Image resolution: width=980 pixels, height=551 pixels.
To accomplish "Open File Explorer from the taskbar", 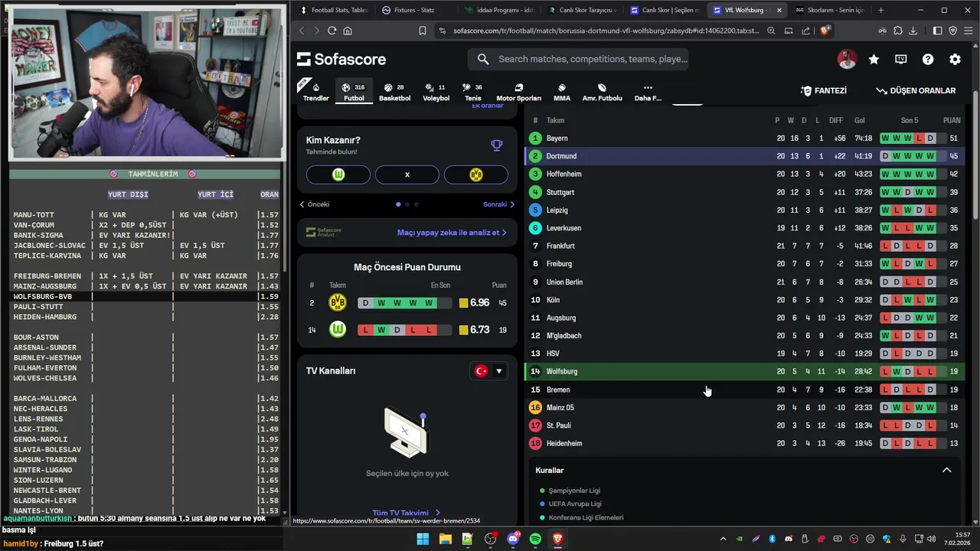I will [445, 539].
